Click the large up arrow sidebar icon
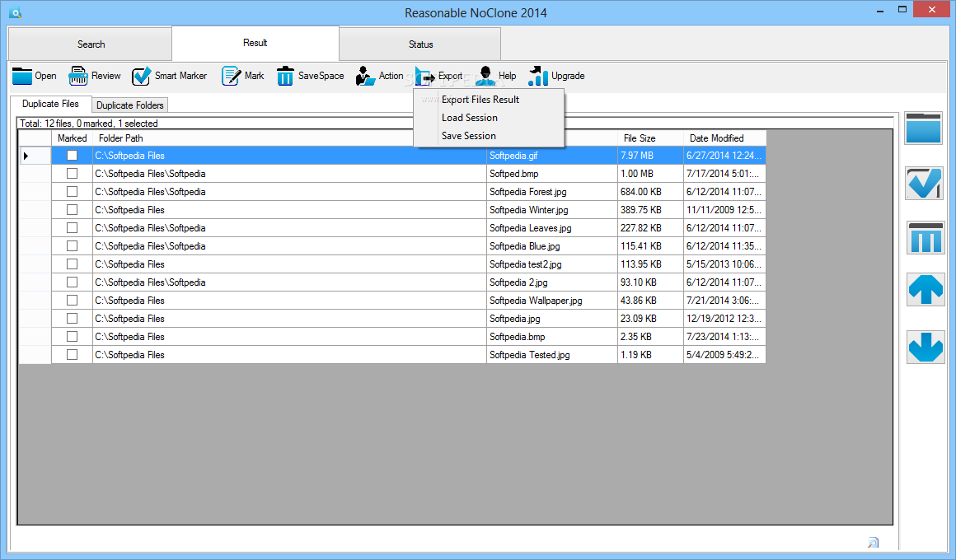956x560 pixels. click(926, 289)
